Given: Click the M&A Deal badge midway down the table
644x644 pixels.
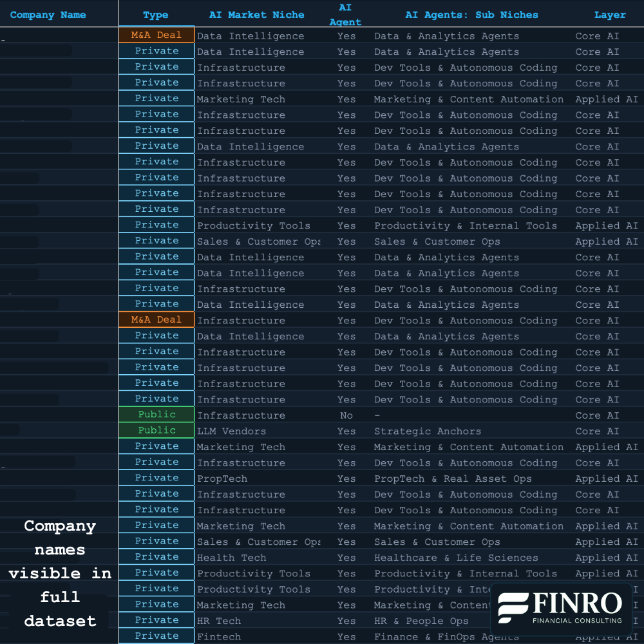Looking at the screenshot, I should tap(155, 320).
